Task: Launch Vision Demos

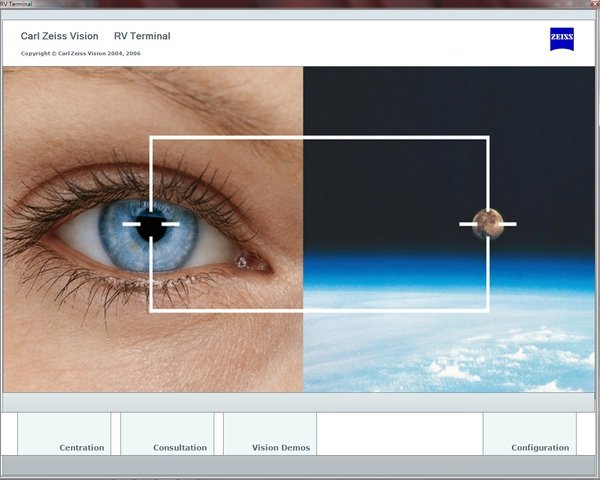Action: (x=270, y=434)
